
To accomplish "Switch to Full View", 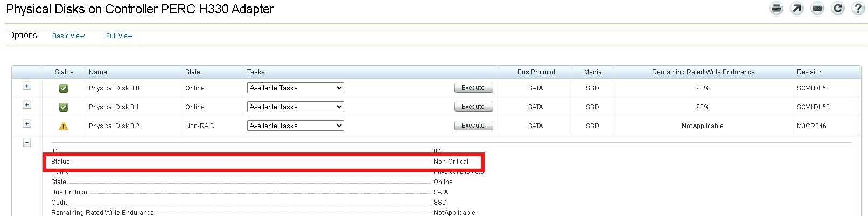I will pyautogui.click(x=119, y=36).
